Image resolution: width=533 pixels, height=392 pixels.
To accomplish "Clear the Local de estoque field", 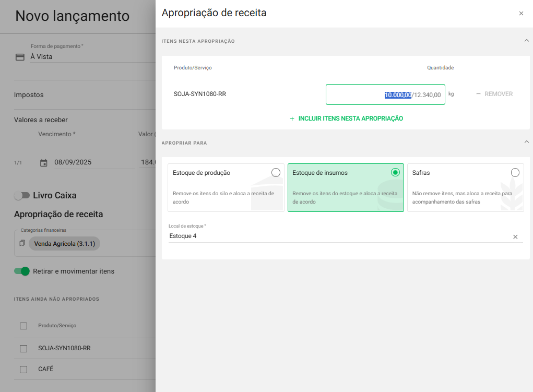I will tap(515, 237).
